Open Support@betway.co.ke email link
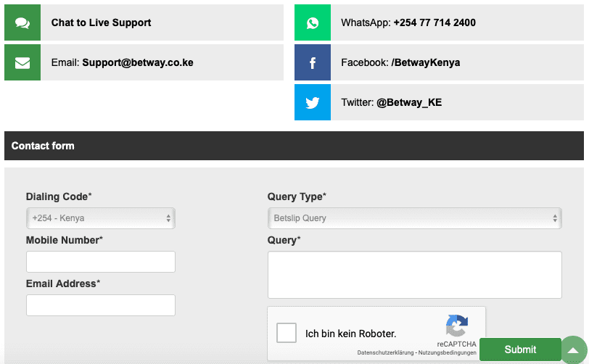Viewport: 589px width, 364px height. (x=138, y=63)
